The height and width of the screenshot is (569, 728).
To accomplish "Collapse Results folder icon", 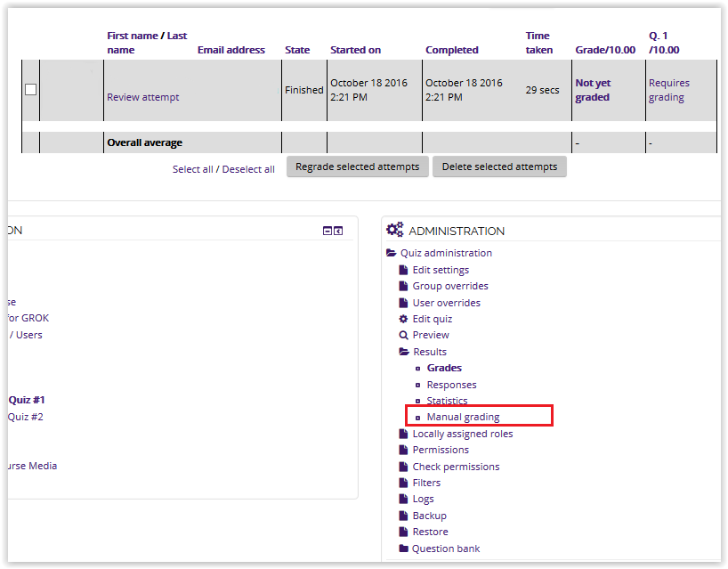I will 404,352.
